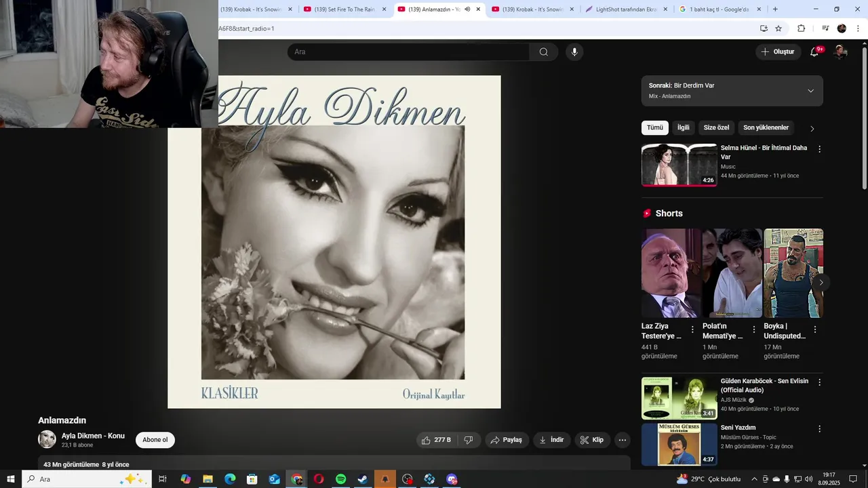The width and height of the screenshot is (868, 488).
Task: Open Gülden Karaböcek Sen Evlisin thumbnail
Action: [x=679, y=399]
